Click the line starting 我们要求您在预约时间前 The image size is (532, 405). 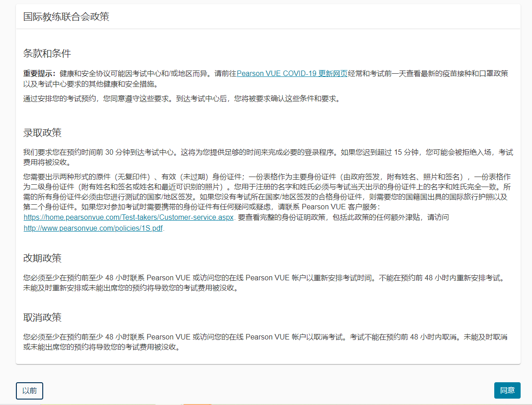point(268,152)
